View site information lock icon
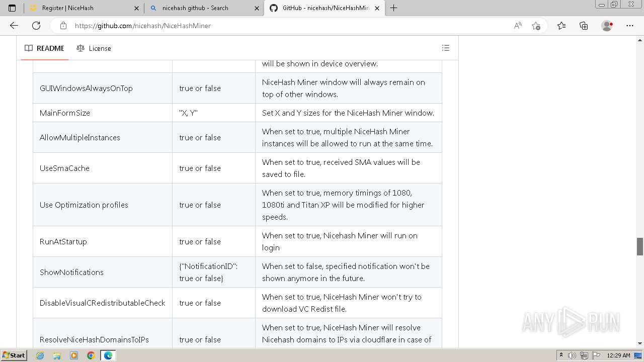The width and height of the screenshot is (644, 362). [63, 26]
